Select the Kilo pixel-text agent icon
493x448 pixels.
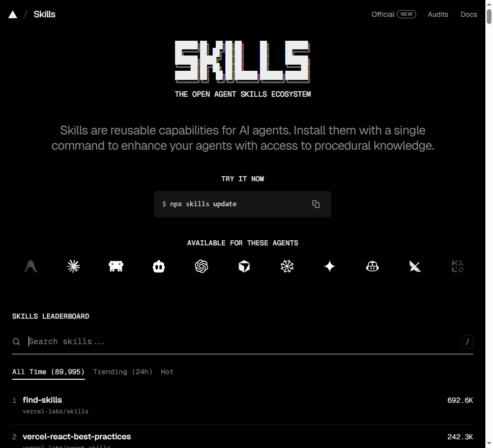coord(457,266)
